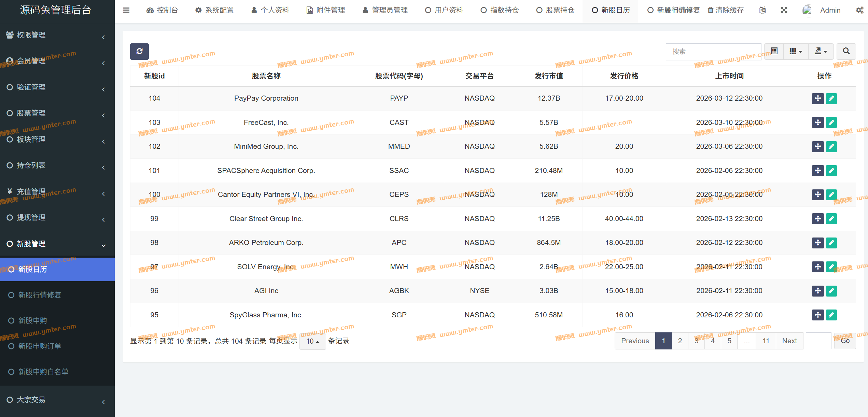This screenshot has width=868, height=417.
Task: Toggle table card view icon
Action: click(774, 51)
